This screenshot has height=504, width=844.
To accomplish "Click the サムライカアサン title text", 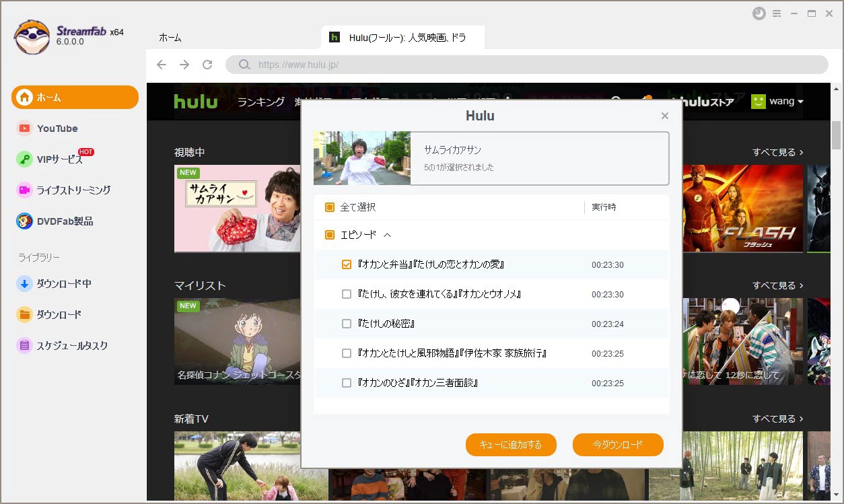I will click(453, 150).
